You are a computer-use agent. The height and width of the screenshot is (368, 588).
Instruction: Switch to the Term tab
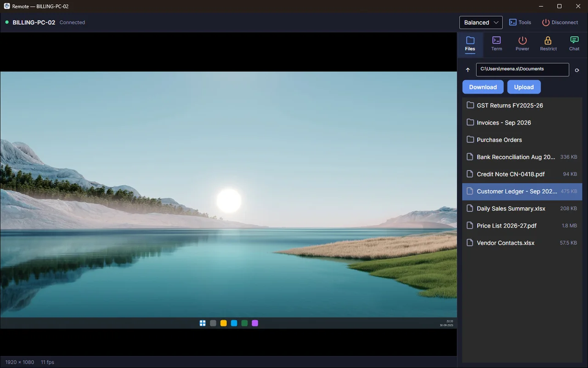click(x=497, y=44)
